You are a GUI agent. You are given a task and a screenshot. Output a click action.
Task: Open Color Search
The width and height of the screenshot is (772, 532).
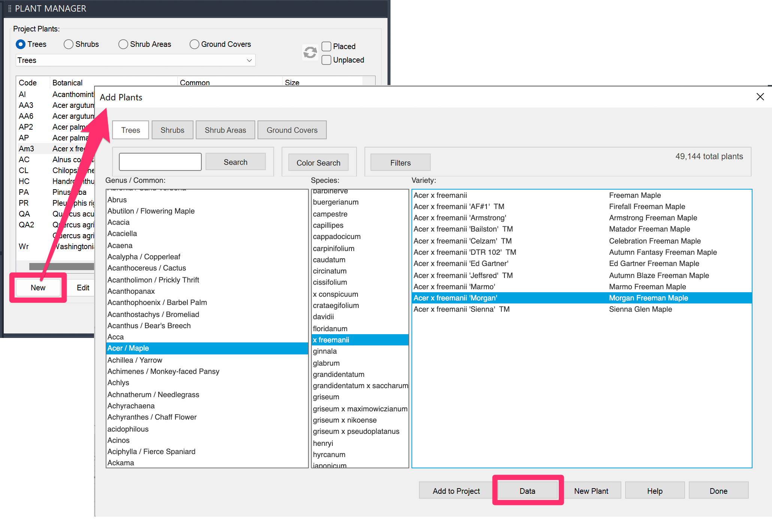coord(318,162)
